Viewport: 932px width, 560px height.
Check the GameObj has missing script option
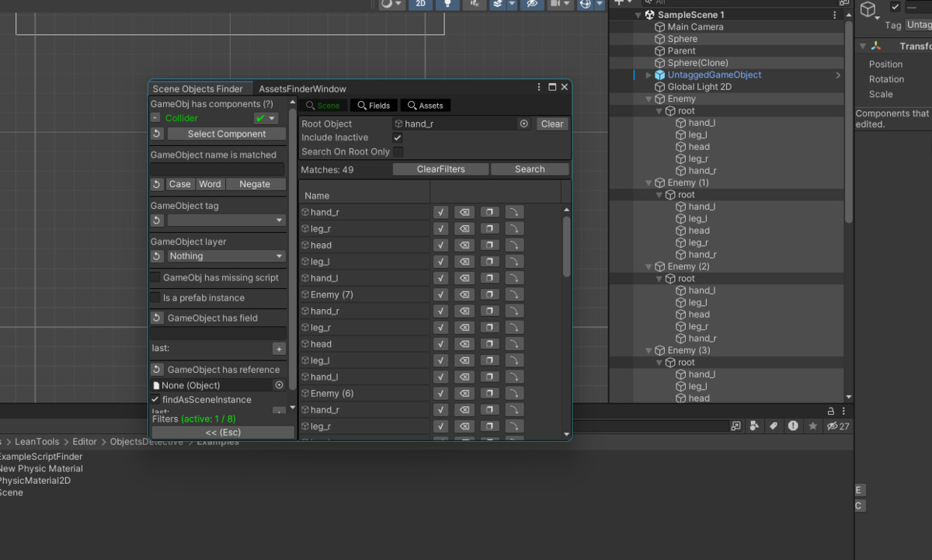coord(155,277)
